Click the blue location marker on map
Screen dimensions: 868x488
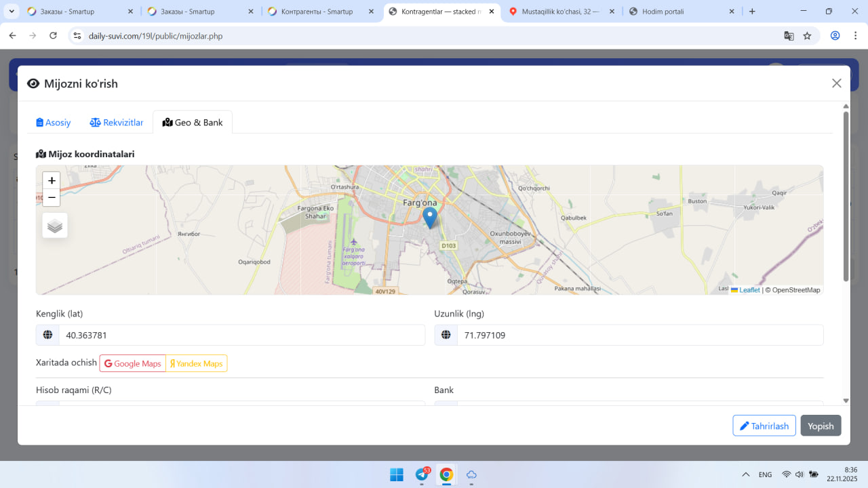pyautogui.click(x=429, y=217)
